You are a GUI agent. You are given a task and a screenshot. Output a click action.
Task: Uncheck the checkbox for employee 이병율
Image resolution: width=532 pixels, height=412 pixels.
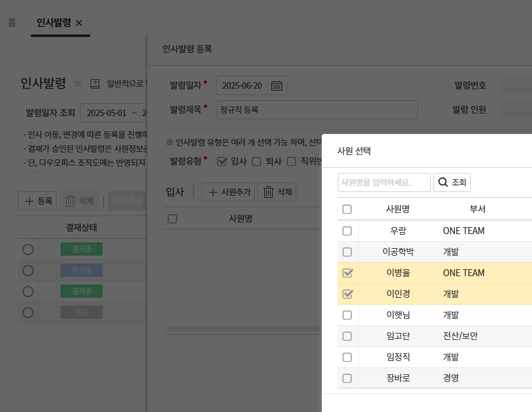coord(347,273)
